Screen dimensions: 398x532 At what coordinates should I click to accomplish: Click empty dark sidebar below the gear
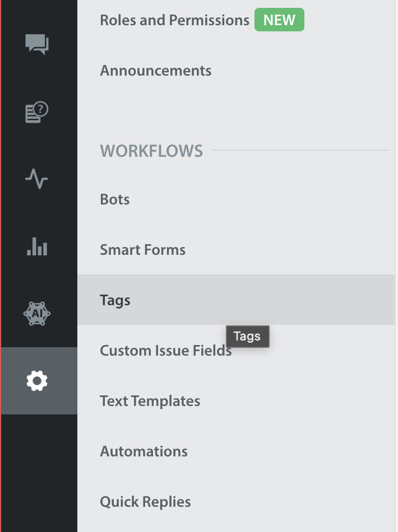[x=39, y=473]
